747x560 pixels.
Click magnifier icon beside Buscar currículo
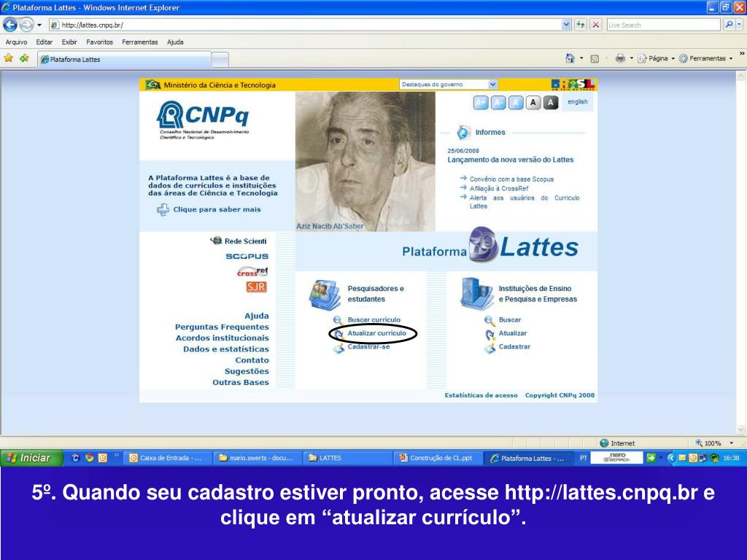tap(338, 320)
